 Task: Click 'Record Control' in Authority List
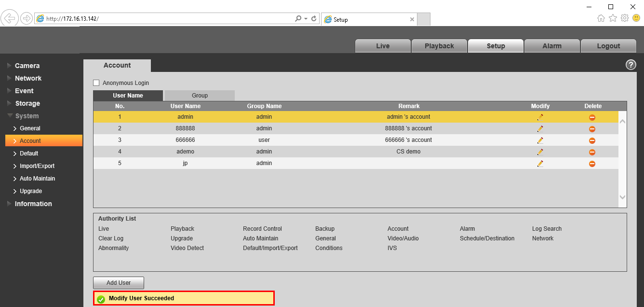click(x=262, y=229)
